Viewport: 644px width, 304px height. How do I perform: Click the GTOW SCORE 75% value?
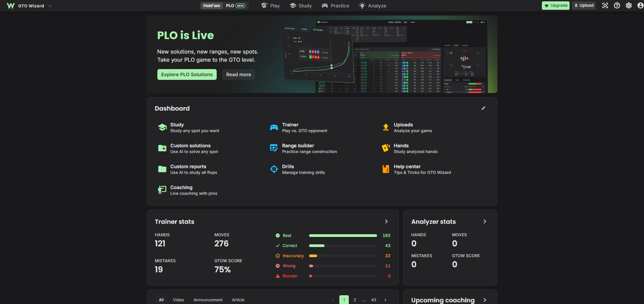222,270
